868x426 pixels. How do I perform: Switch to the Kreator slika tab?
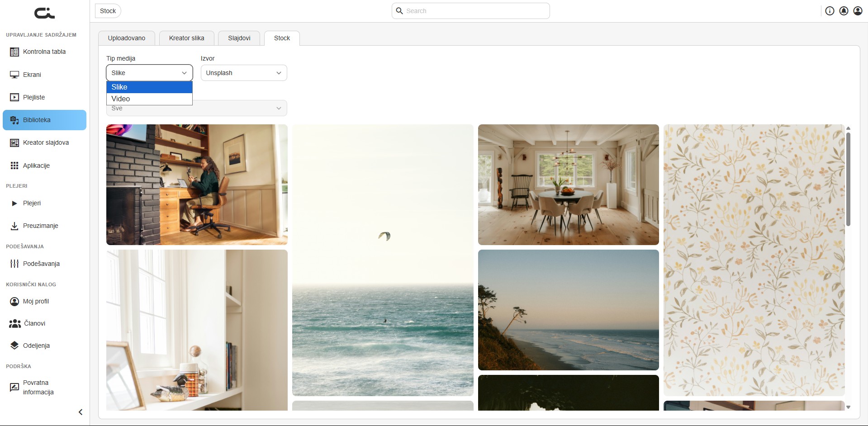(x=187, y=38)
